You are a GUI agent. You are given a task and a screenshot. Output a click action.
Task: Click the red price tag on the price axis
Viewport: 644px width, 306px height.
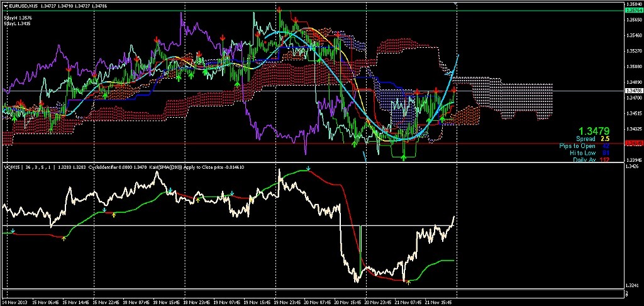[633, 144]
